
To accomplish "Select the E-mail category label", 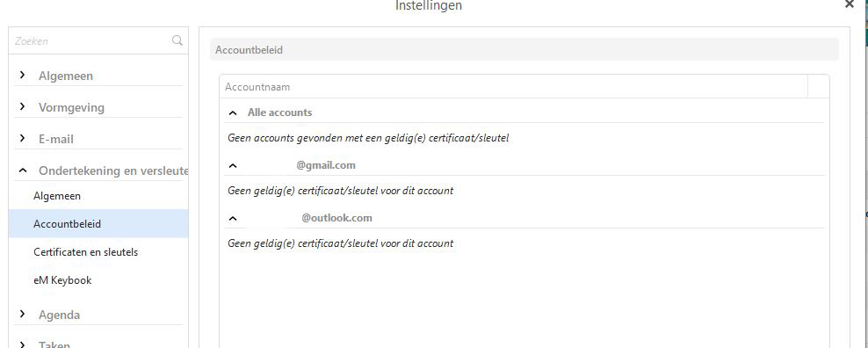I will click(56, 139).
